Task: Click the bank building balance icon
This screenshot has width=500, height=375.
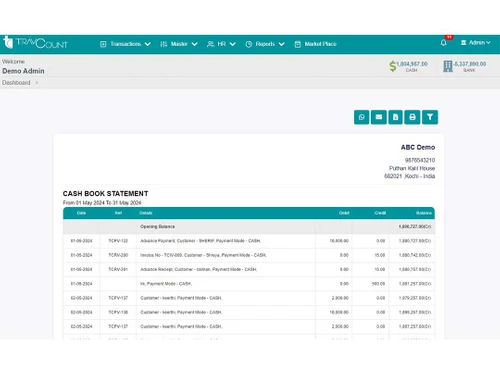Action: click(x=448, y=66)
